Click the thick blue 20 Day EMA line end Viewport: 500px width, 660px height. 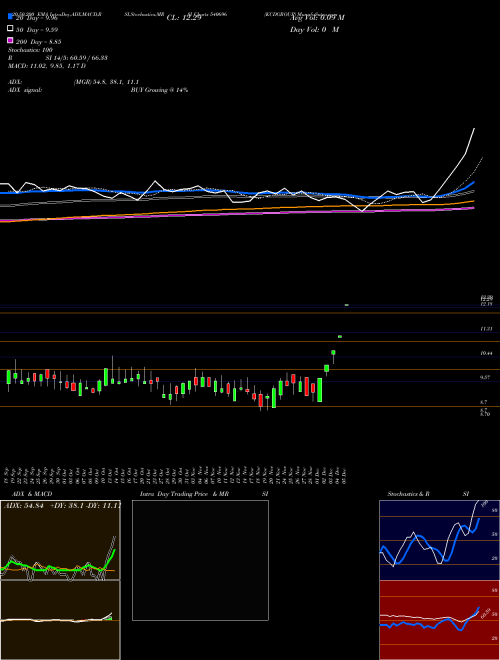click(473, 183)
